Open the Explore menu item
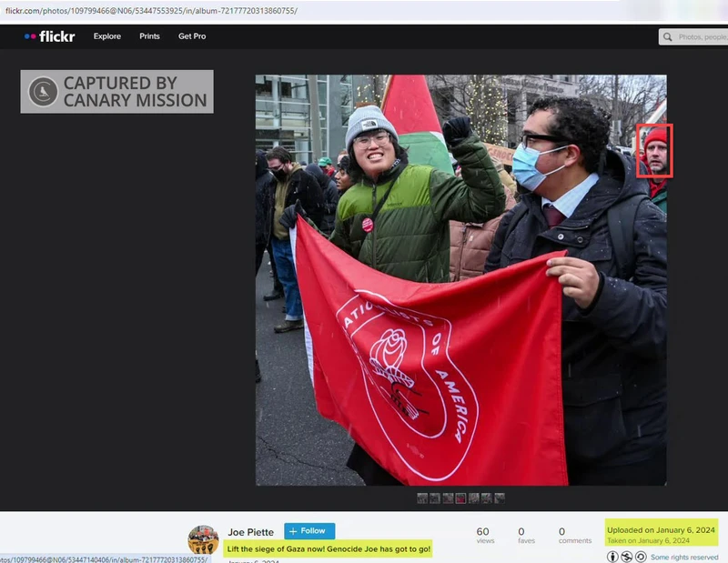Image resolution: width=728 pixels, height=563 pixels. [x=107, y=36]
